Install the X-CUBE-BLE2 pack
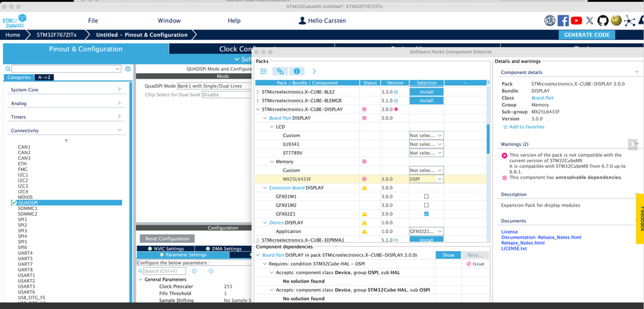 (x=426, y=92)
